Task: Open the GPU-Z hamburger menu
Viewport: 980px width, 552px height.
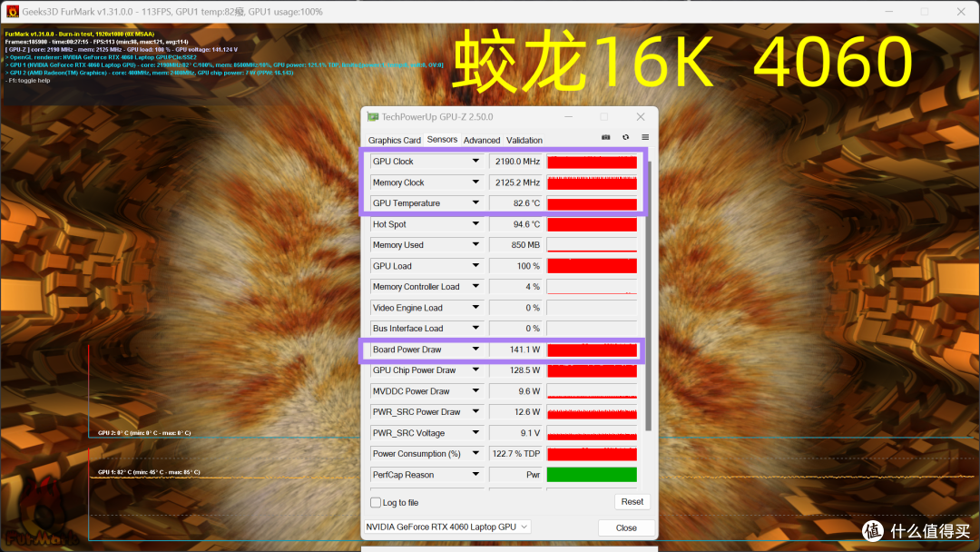Action: pyautogui.click(x=645, y=138)
